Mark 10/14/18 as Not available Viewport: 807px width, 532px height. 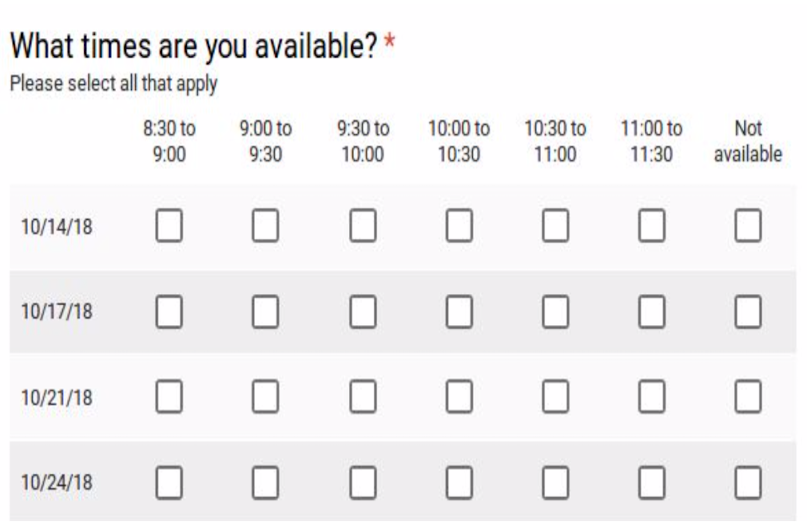tap(748, 226)
